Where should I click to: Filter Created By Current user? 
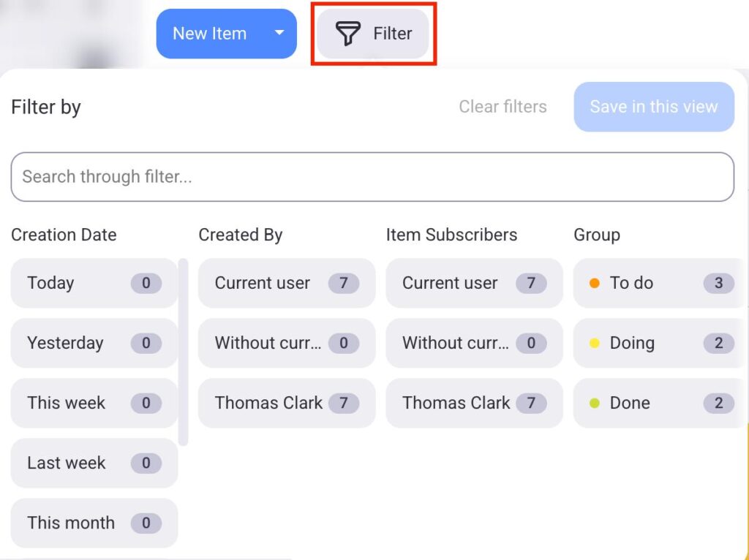(286, 283)
